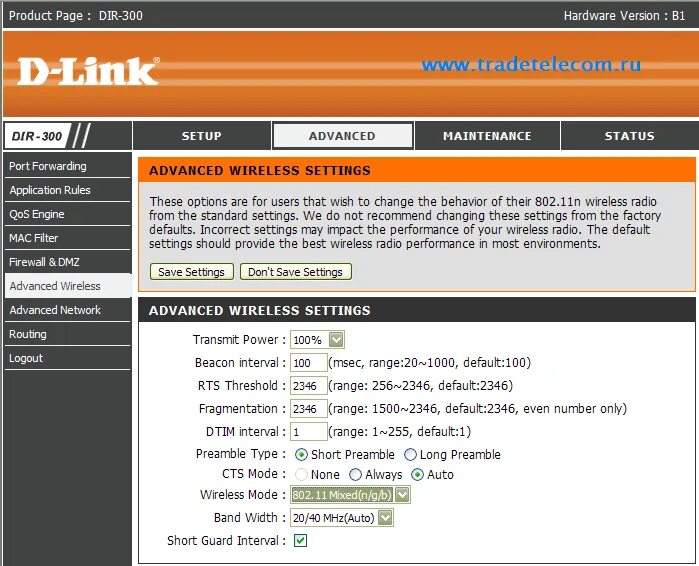Click the DTIM interval input field
The height and width of the screenshot is (566, 699).
(x=308, y=432)
